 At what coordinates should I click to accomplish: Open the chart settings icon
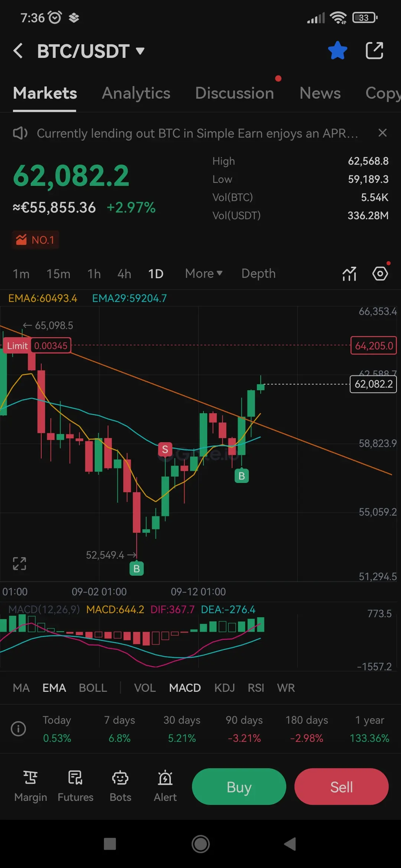coord(380,274)
